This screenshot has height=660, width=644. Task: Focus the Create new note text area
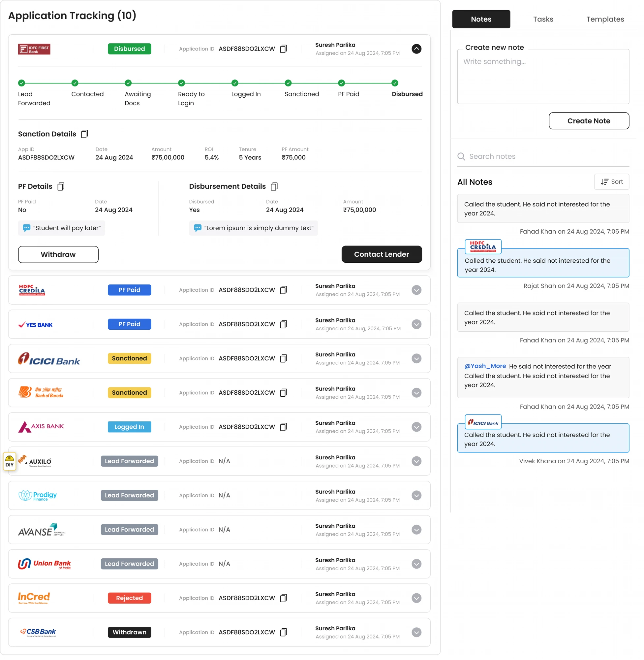[x=543, y=77]
